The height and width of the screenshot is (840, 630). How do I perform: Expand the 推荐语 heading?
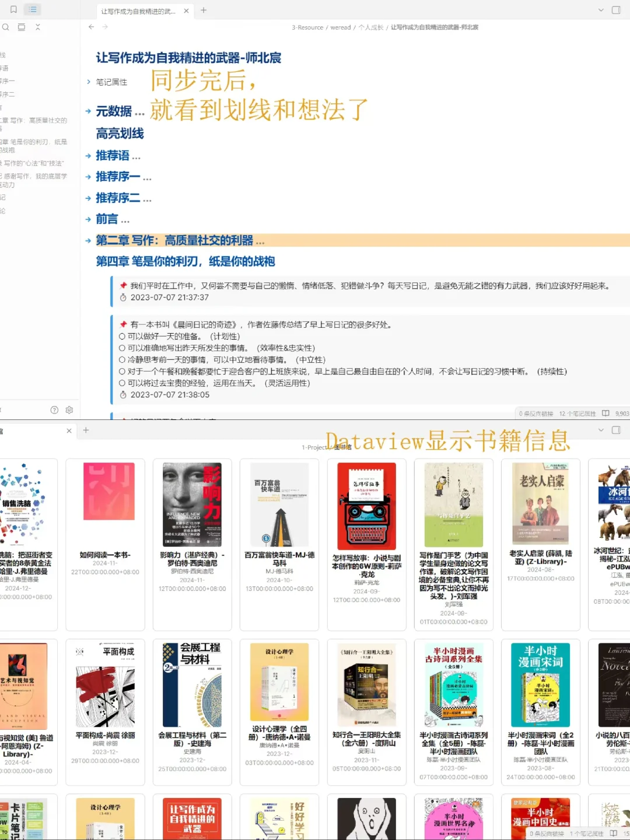click(89, 156)
